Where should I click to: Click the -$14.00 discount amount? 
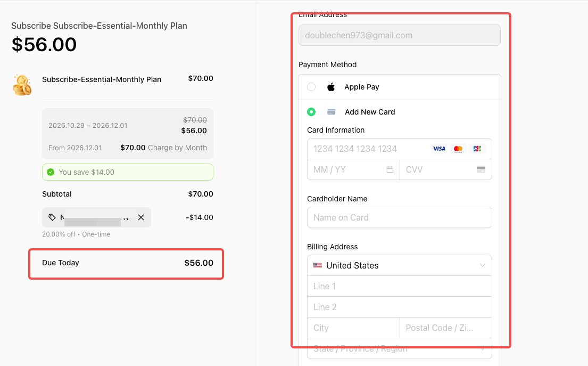(200, 217)
